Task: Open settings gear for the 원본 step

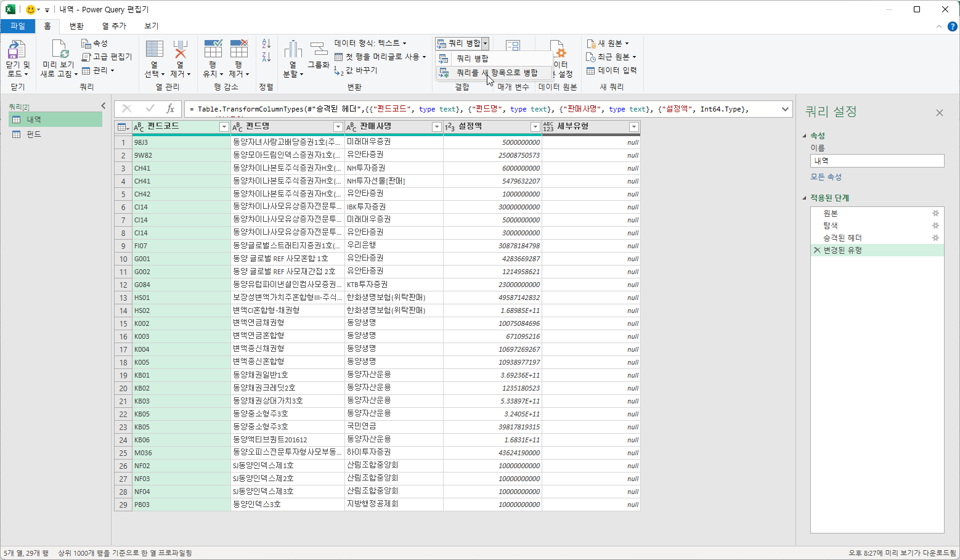Action: pos(935,213)
